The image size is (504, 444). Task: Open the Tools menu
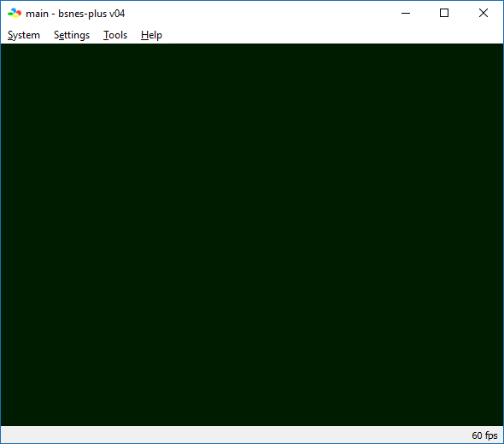(115, 35)
